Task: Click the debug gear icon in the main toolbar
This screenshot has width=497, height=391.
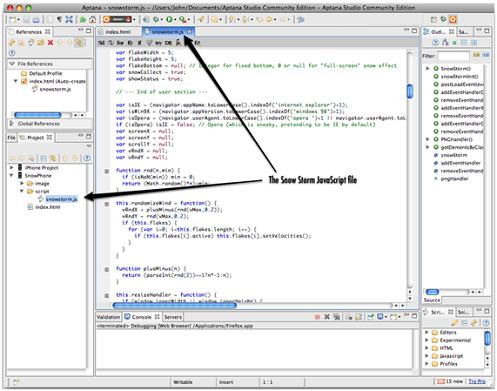Action: [x=156, y=20]
